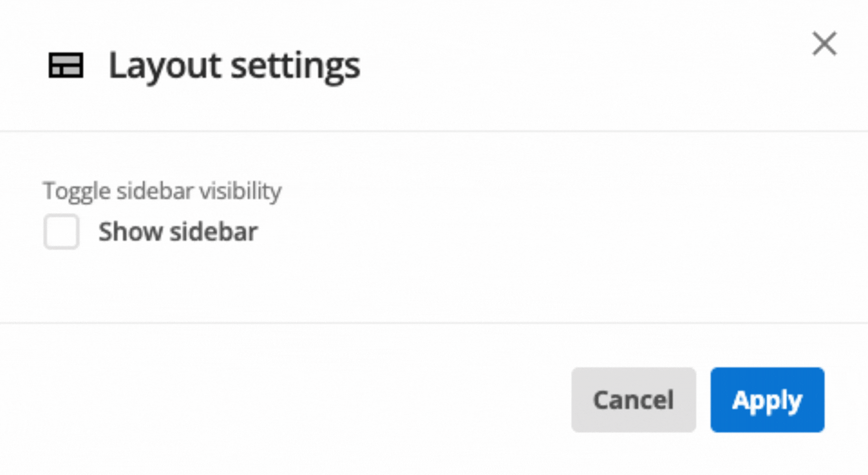Click the layout diagram icon near Layout settings
The width and height of the screenshot is (868, 475).
pyautogui.click(x=66, y=67)
